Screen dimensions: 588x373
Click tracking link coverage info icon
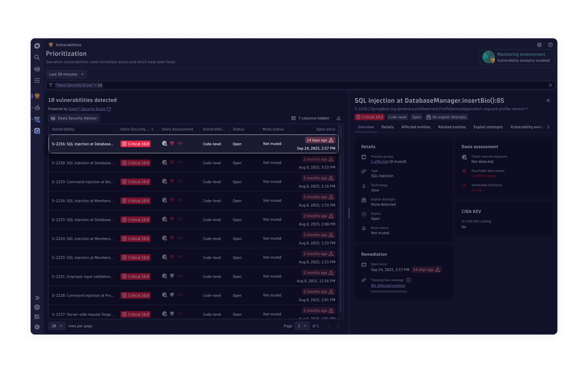(408, 280)
